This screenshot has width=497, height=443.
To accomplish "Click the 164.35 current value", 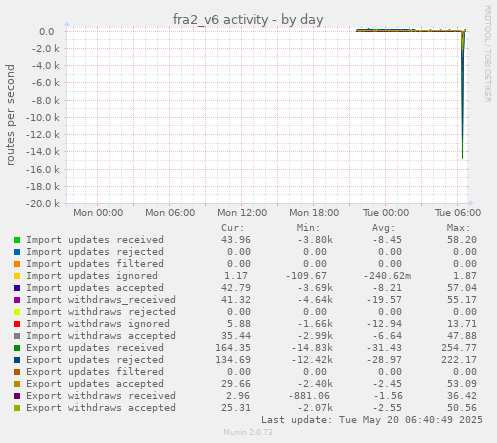I will click(x=233, y=348).
